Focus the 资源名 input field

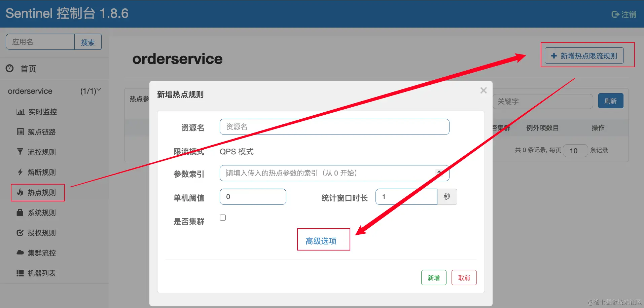click(334, 127)
